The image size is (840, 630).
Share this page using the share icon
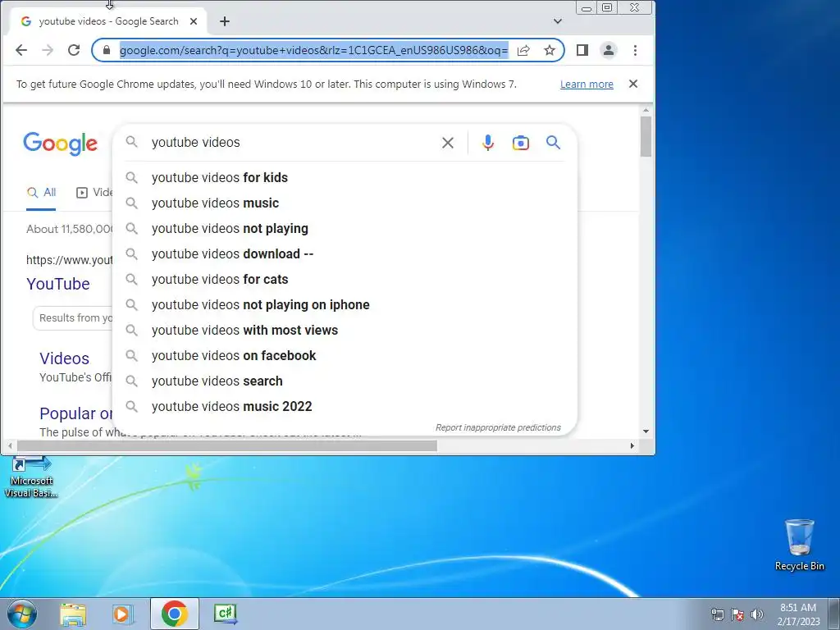pos(523,50)
